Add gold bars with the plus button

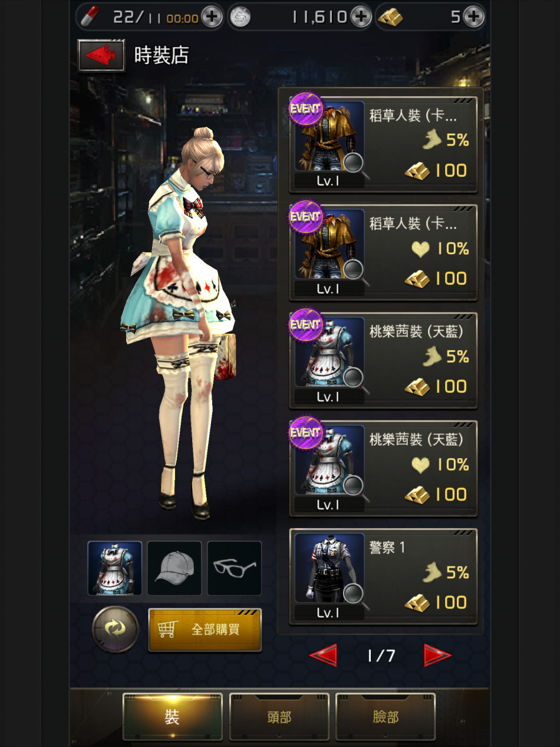[x=473, y=17]
